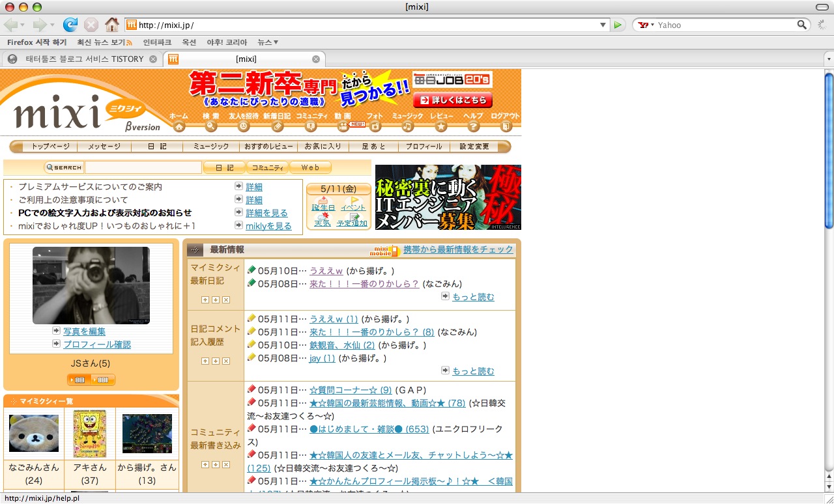Screen dimensions: 834x504
Task: Click アキさん SpongeBob friend thumbnail
Action: (x=90, y=433)
